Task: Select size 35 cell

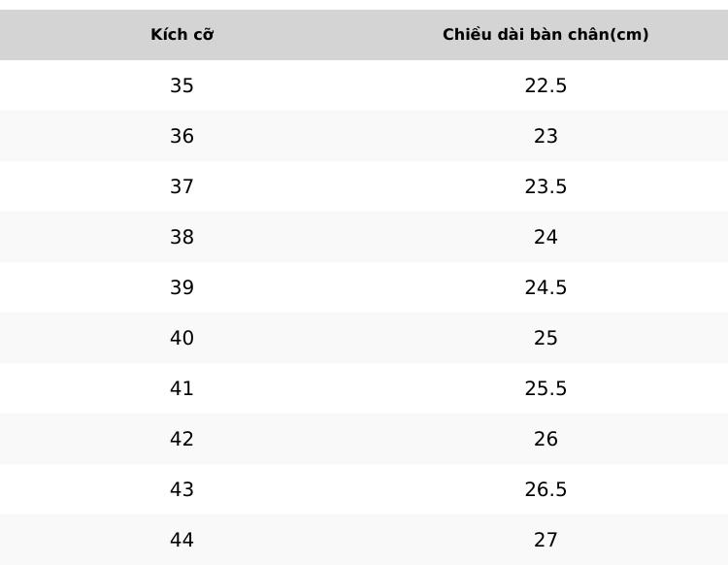Action: 182,85
